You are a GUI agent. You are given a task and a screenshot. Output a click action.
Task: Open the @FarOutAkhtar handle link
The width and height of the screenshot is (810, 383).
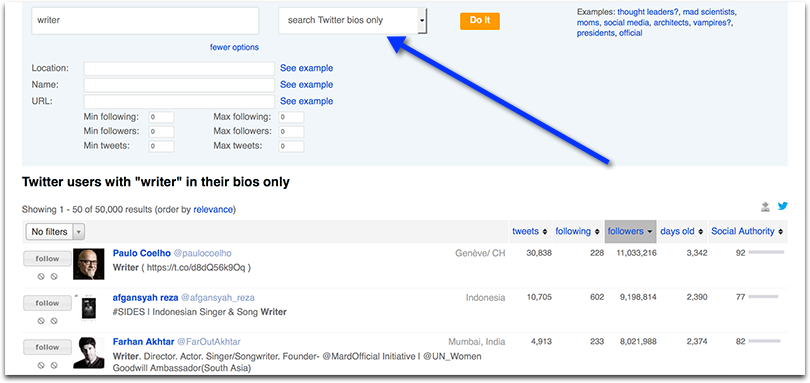coord(209,342)
